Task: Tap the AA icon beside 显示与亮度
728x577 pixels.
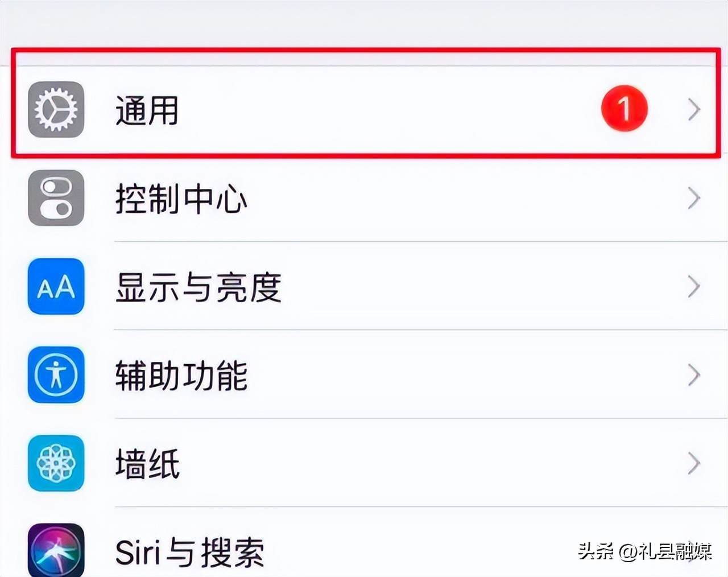Action: [x=55, y=287]
